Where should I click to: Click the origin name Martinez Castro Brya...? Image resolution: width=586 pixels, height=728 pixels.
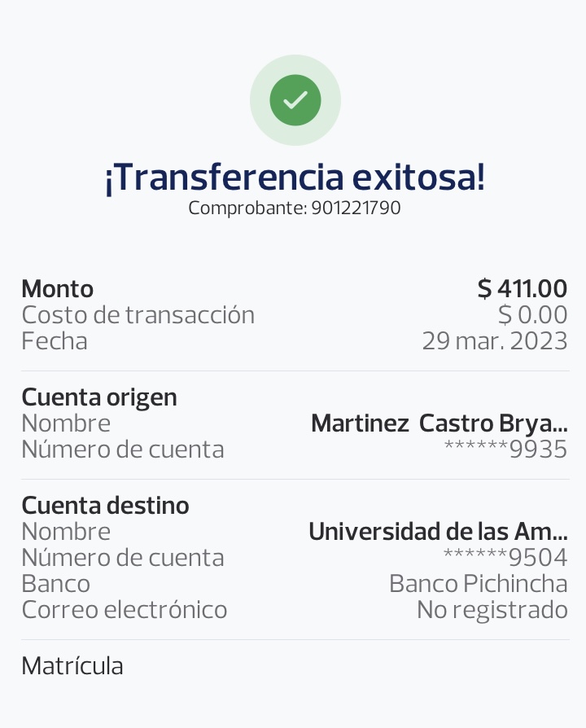[439, 423]
